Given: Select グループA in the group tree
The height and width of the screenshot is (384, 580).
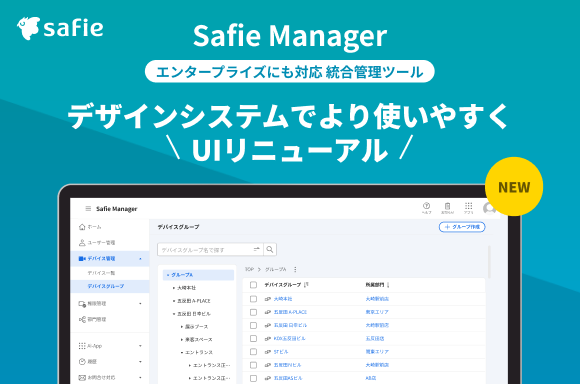Looking at the screenshot, I should tap(198, 275).
